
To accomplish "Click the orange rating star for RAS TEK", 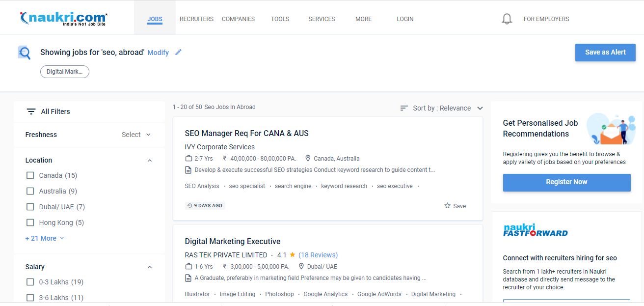I will (292, 255).
